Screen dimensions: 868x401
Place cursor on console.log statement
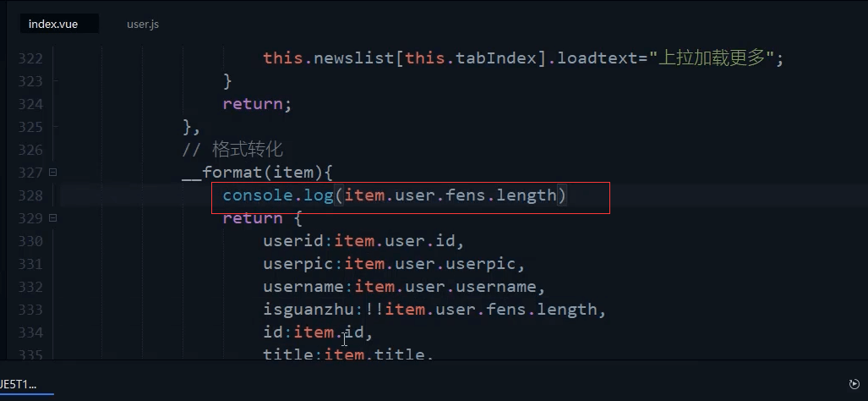[395, 195]
